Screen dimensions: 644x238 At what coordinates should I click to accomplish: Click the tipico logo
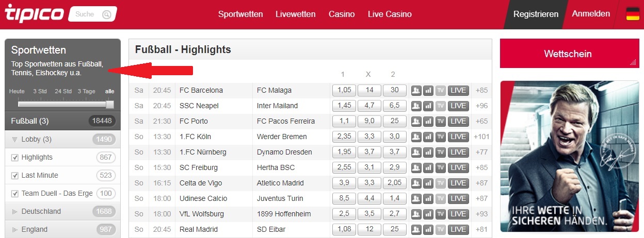pos(34,13)
